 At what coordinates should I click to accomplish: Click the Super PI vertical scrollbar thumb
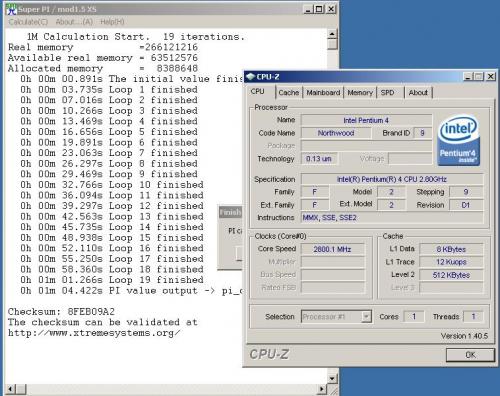coord(332,44)
